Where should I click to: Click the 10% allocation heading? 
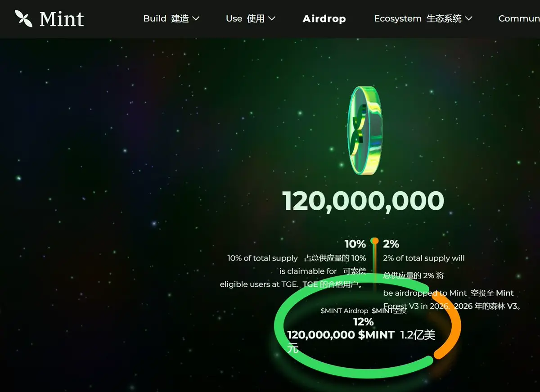click(355, 244)
